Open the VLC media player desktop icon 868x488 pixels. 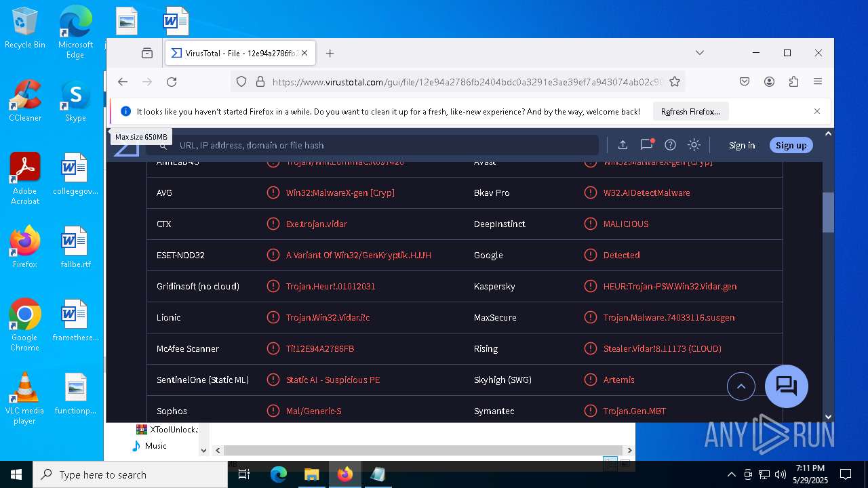coord(25,398)
